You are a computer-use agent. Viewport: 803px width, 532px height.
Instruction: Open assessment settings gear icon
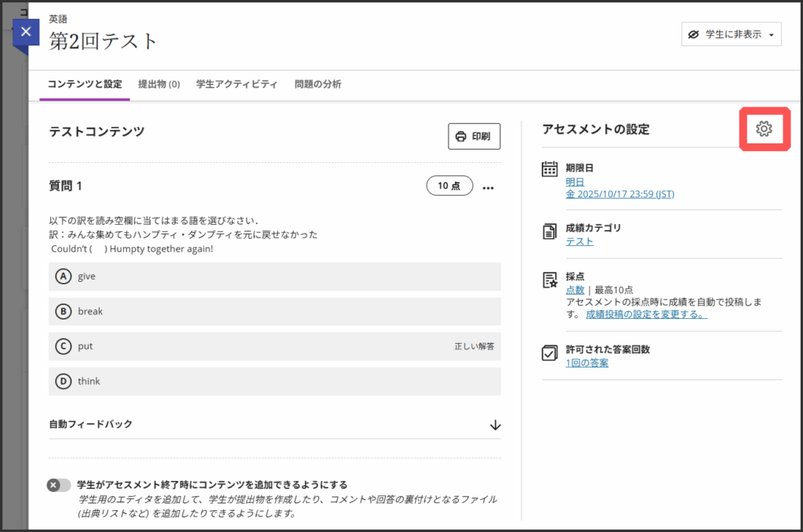[764, 129]
